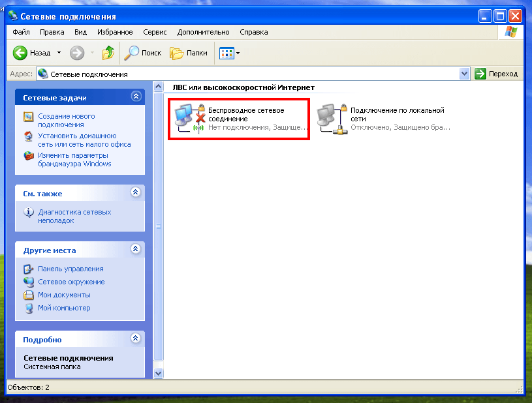This screenshot has width=532, height=403.
Task: Open the Back button history dropdown
Action: 59,53
